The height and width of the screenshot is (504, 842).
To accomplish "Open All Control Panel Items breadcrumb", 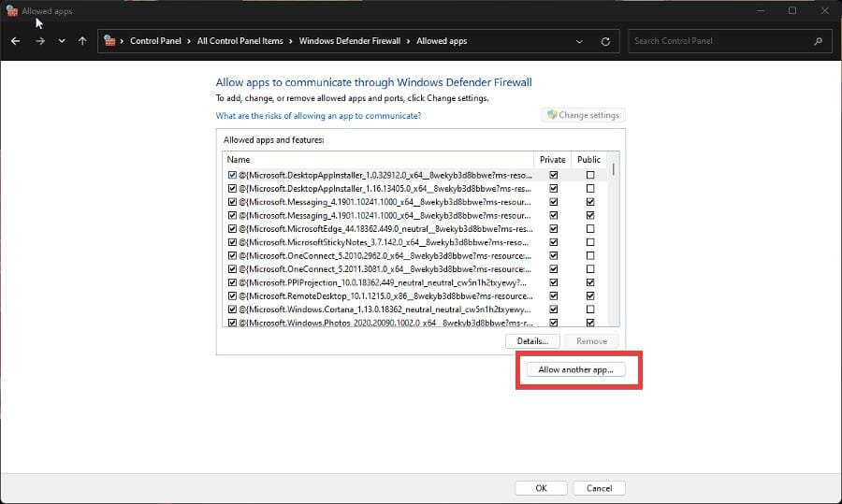I will tap(240, 41).
